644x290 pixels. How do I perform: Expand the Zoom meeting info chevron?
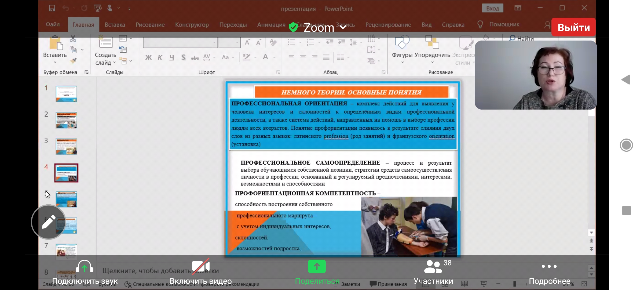pos(343,27)
